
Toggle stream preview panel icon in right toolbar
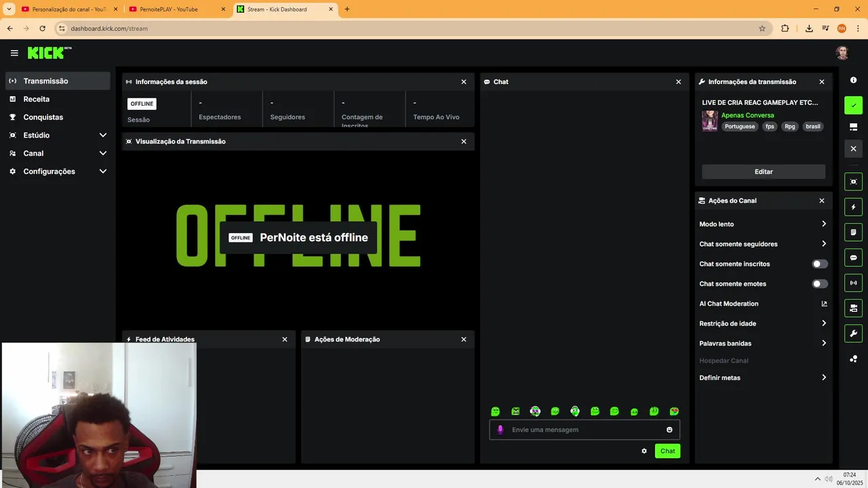(x=853, y=182)
